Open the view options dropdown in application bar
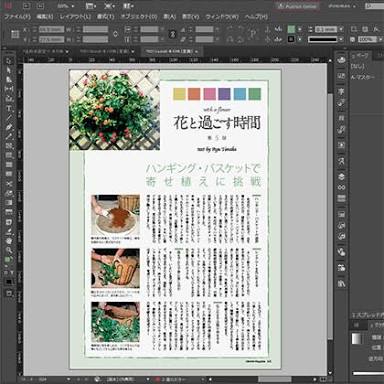This screenshot has width=384, height=384. [x=91, y=6]
